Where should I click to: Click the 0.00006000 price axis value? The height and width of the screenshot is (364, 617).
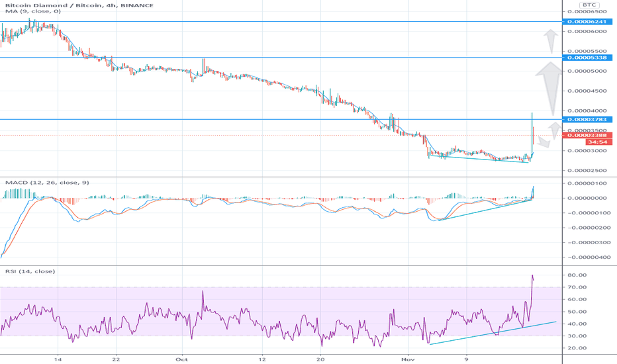(587, 32)
